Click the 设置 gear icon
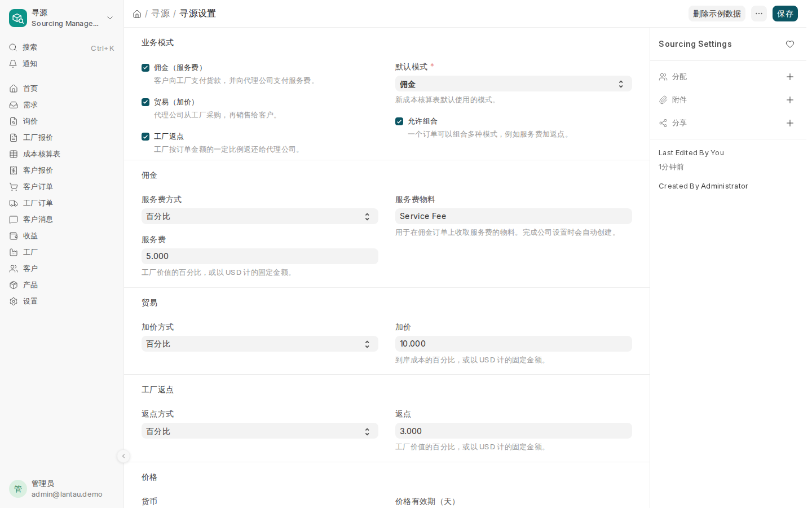Image resolution: width=812 pixels, height=508 pixels. [x=14, y=301]
